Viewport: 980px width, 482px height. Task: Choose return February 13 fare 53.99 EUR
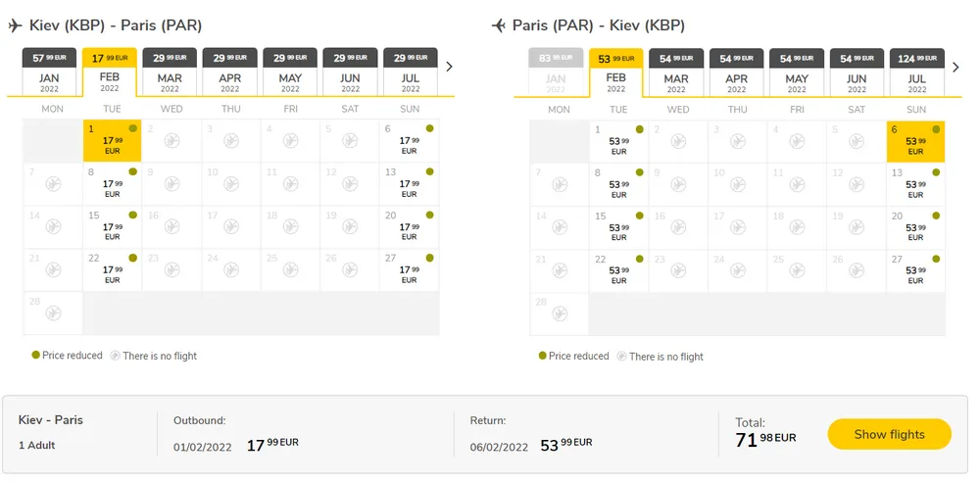pos(915,184)
